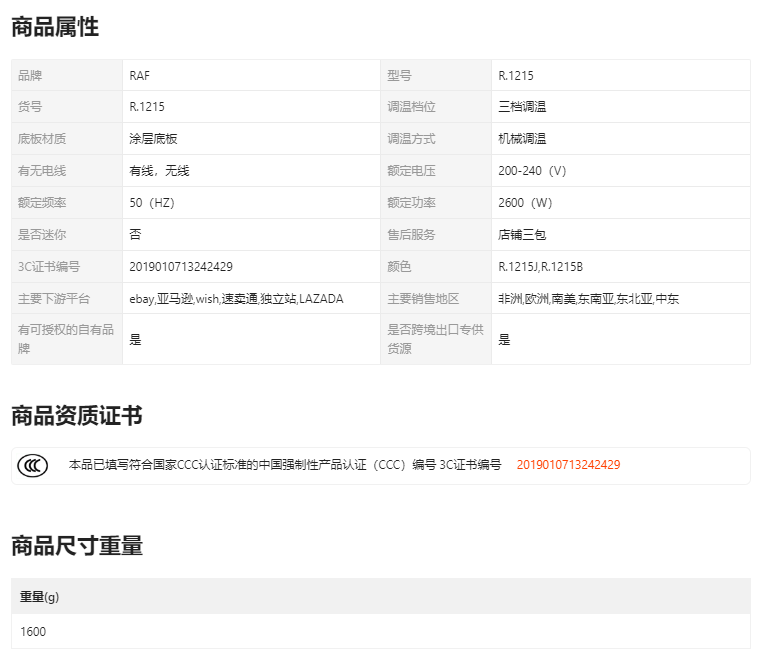Click the 底板材质 label
Screen dimensions: 782x670
coord(42,139)
